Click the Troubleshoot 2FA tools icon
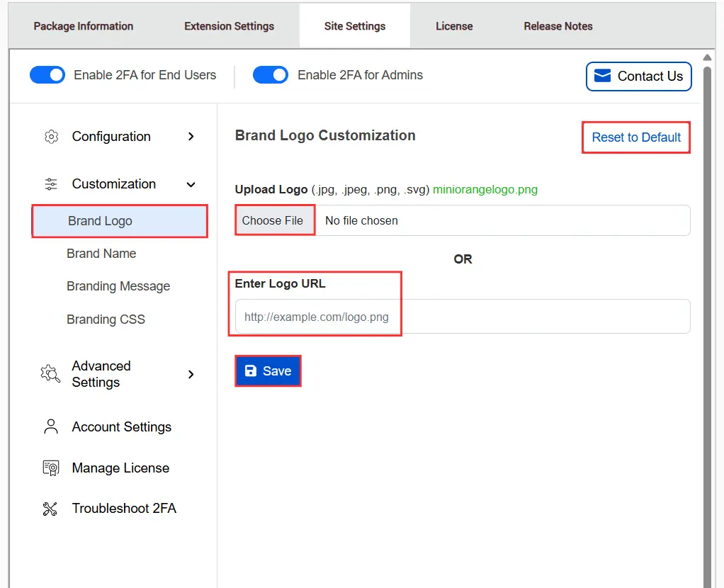Viewport: 724px width, 588px height. 51,509
